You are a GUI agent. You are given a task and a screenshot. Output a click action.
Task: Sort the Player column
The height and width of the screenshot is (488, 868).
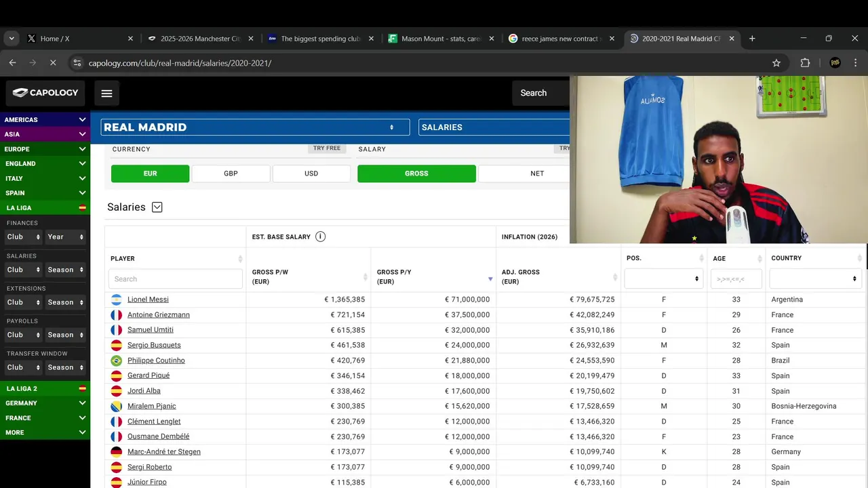click(240, 259)
